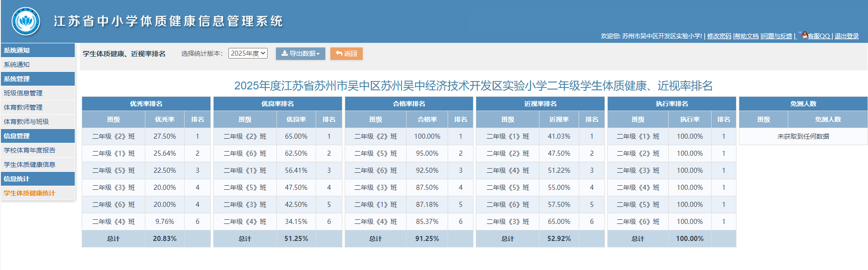The image size is (868, 270).
Task: Open 体育教师与班级 menu entry
Action: tap(26, 122)
